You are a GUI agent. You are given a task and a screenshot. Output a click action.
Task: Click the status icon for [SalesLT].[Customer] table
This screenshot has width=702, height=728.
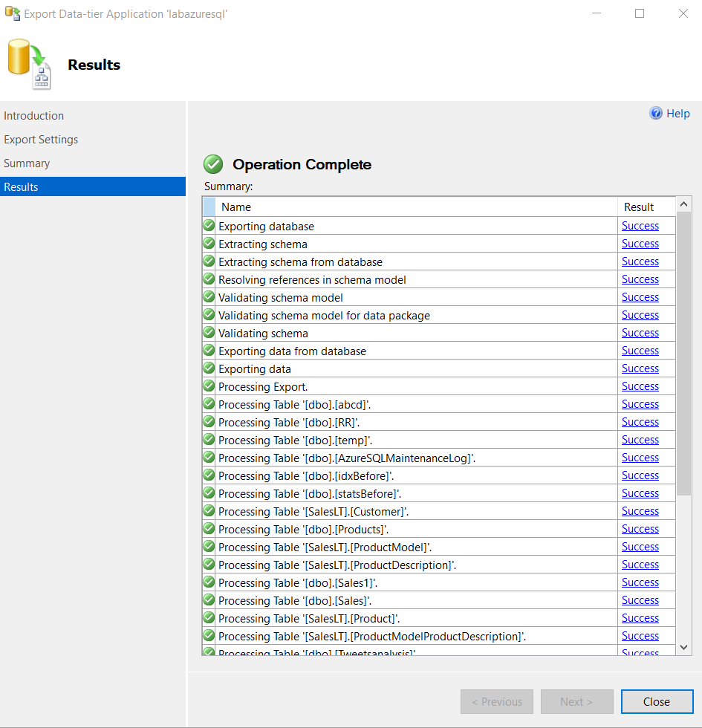(x=209, y=511)
